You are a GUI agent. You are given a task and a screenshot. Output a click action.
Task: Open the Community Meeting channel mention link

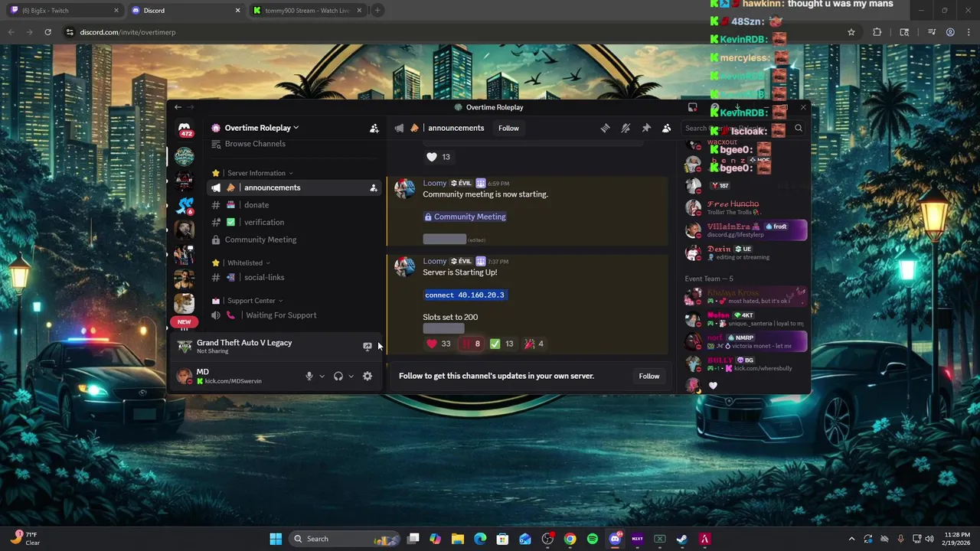[465, 217]
